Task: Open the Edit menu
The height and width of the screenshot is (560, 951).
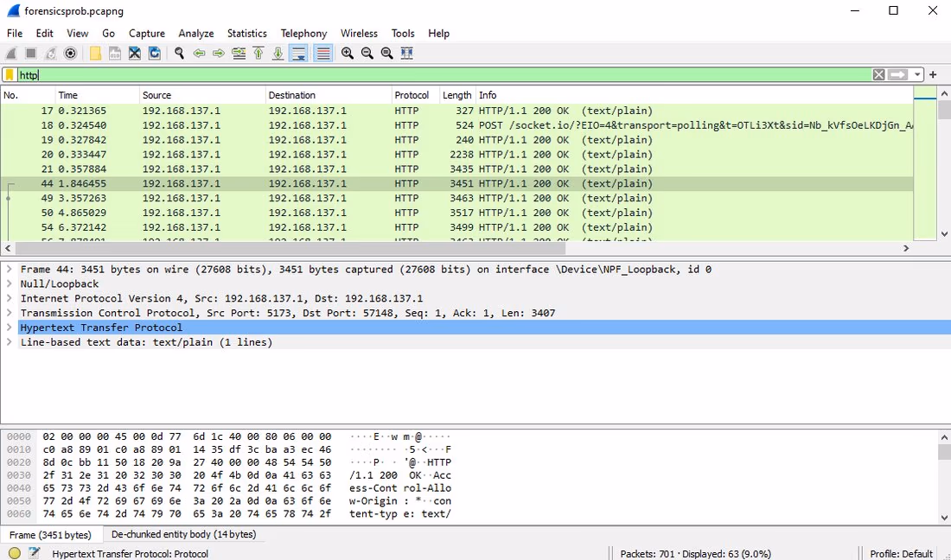Action: (x=44, y=34)
